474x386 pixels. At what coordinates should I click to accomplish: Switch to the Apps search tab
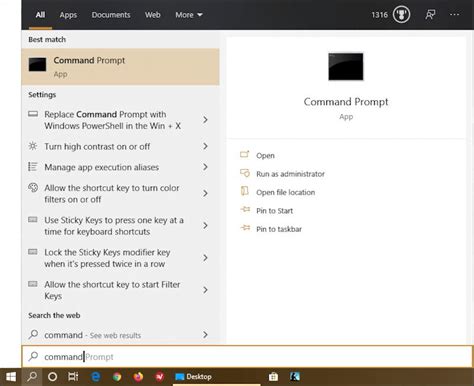[x=68, y=15]
